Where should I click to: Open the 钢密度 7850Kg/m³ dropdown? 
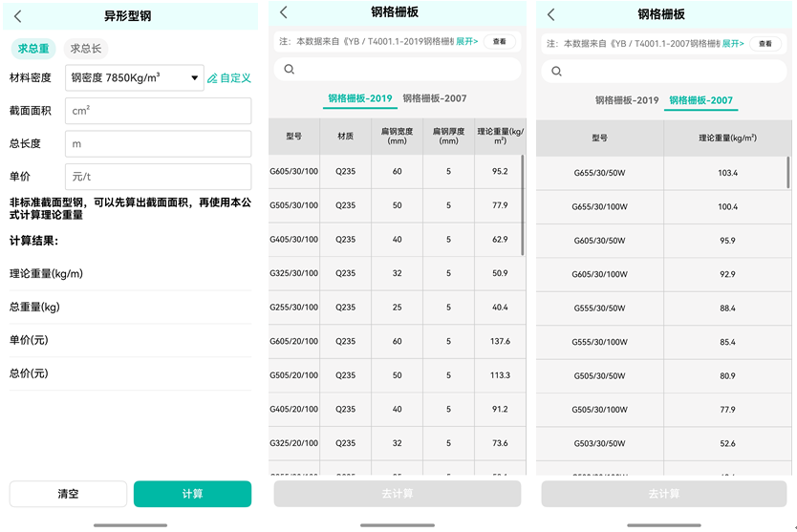[x=135, y=78]
